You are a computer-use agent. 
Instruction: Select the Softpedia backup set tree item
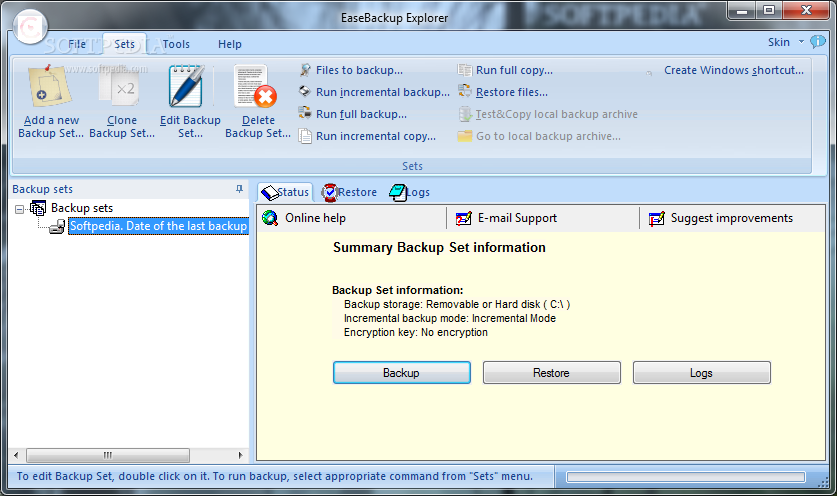click(159, 226)
